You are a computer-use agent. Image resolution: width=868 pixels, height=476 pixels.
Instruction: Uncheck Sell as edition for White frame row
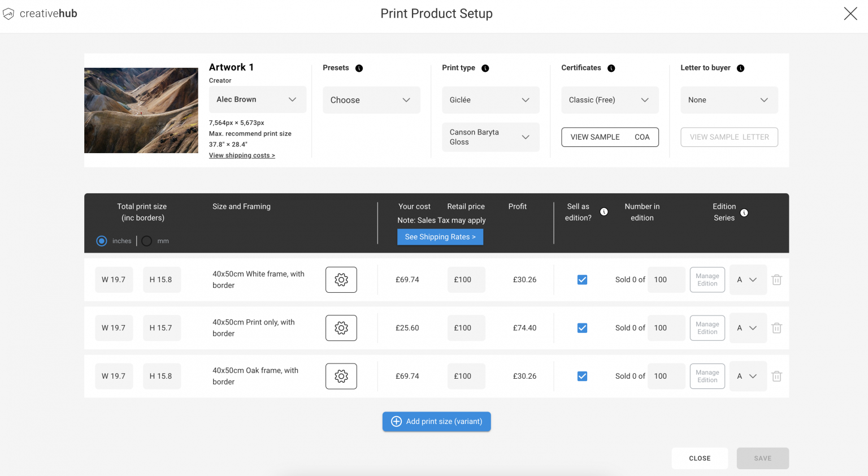point(582,279)
